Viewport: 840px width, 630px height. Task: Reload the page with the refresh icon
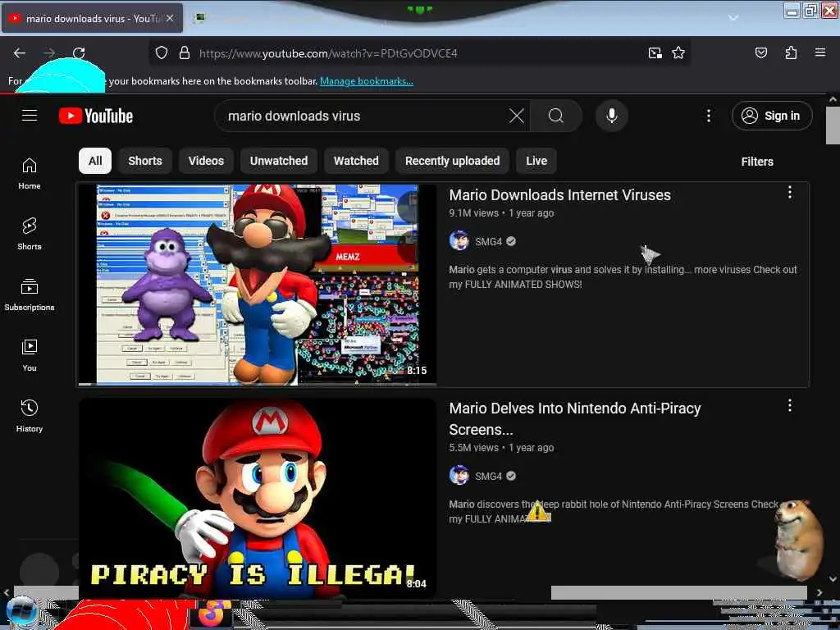click(x=79, y=52)
